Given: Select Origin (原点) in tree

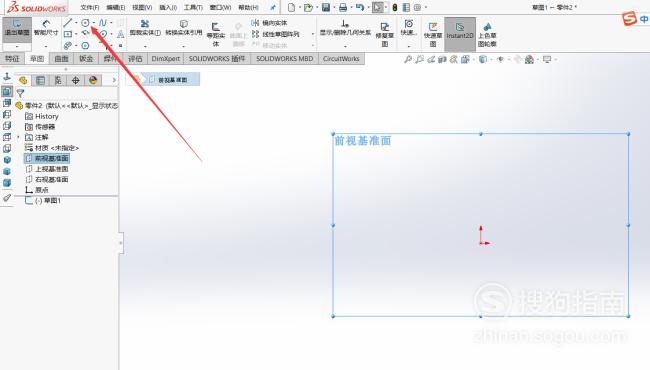Looking at the screenshot, I should [37, 190].
